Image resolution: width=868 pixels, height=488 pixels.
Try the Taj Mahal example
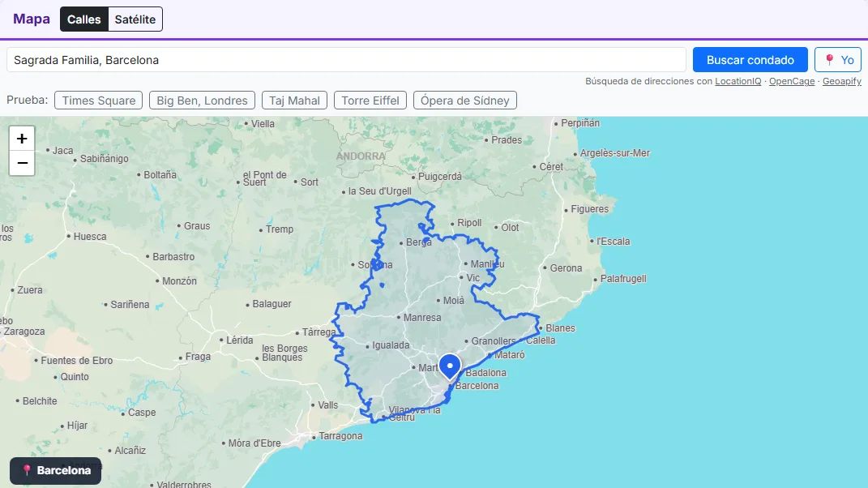pos(294,101)
